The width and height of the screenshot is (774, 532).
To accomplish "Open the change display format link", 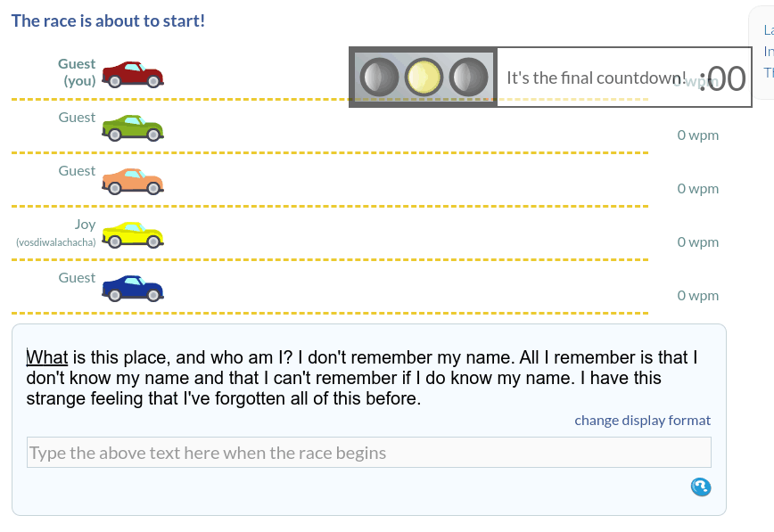I will pos(642,420).
